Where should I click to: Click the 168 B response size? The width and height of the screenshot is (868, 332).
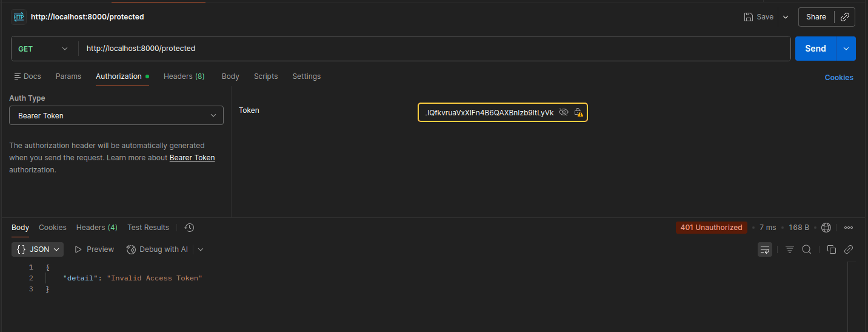point(799,228)
